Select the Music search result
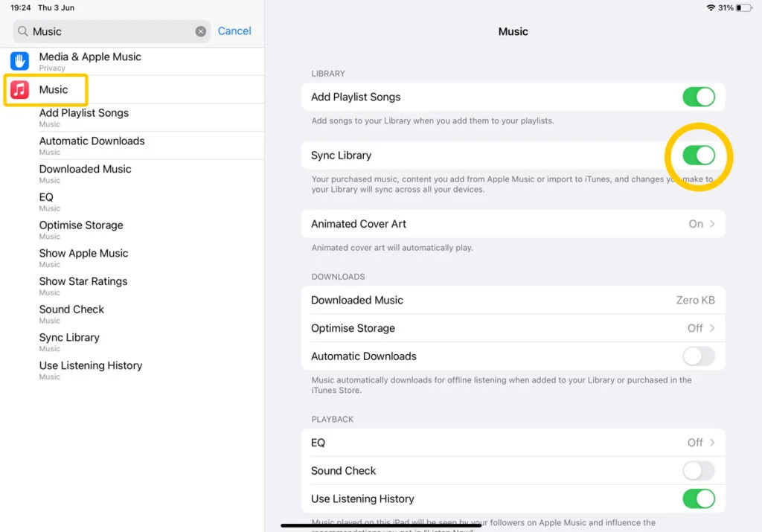Screen dimensions: 762x532 click(x=132, y=90)
